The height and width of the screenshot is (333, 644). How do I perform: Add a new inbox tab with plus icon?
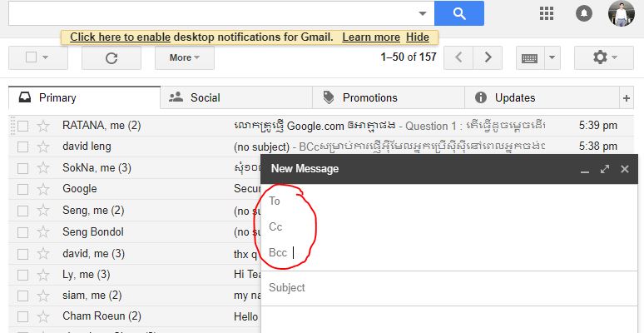pos(627,98)
